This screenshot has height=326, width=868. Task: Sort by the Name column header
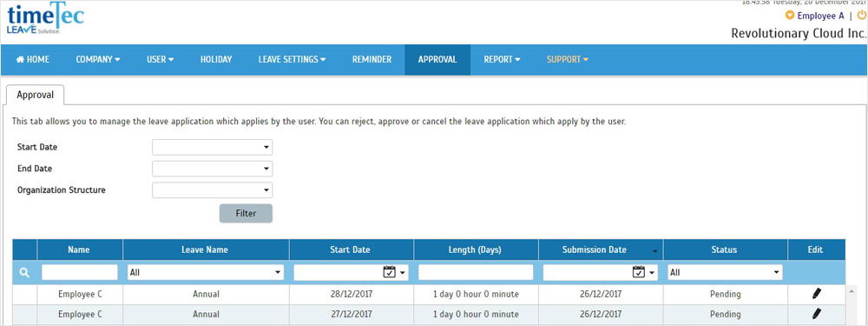pyautogui.click(x=79, y=249)
